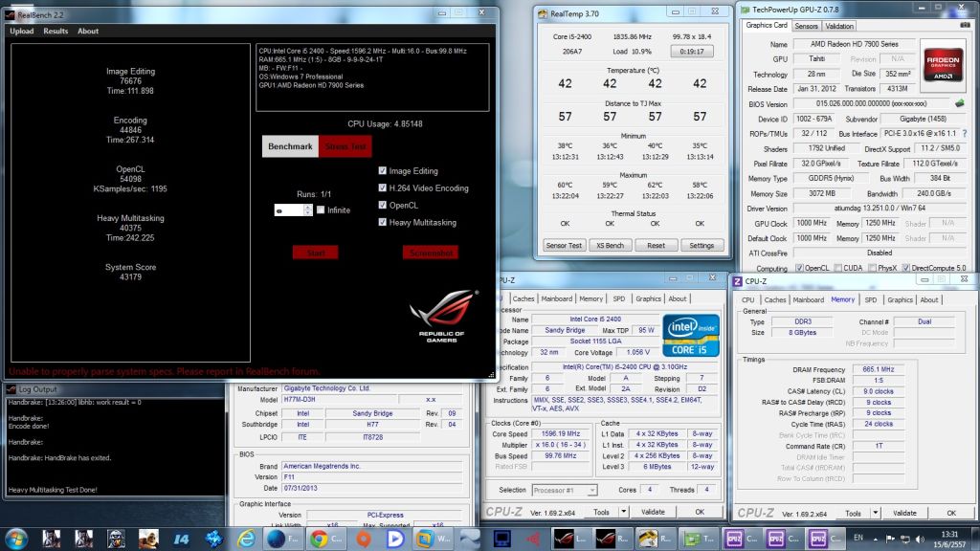The height and width of the screenshot is (551, 980).
Task: Click the orange circle taskbar icon
Action: [363, 538]
